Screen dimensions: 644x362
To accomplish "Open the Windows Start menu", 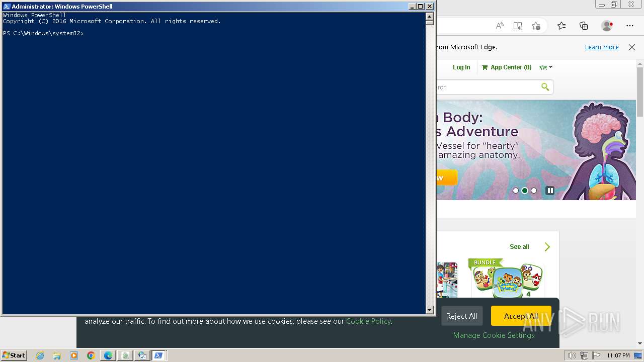I will (x=14, y=355).
